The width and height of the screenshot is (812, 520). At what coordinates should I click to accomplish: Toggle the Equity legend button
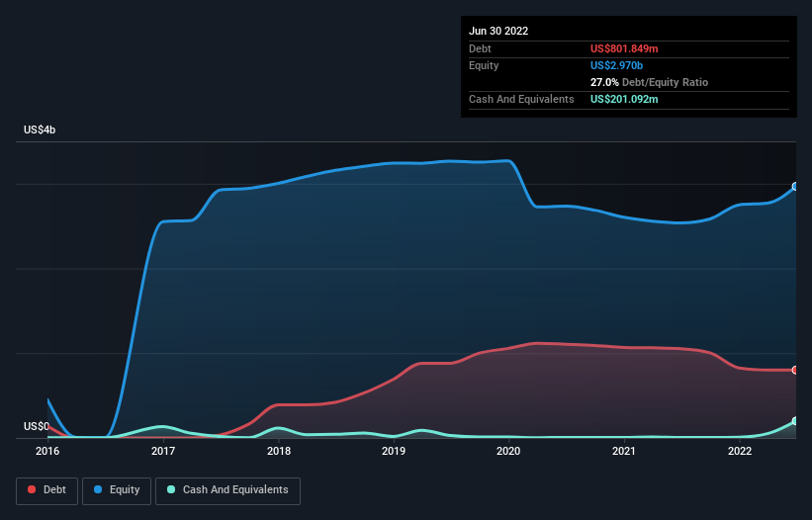(x=117, y=490)
